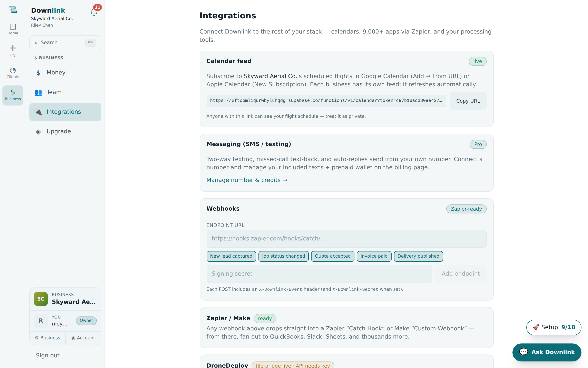Click Add endpoint button
The height and width of the screenshot is (368, 588).
click(461, 274)
